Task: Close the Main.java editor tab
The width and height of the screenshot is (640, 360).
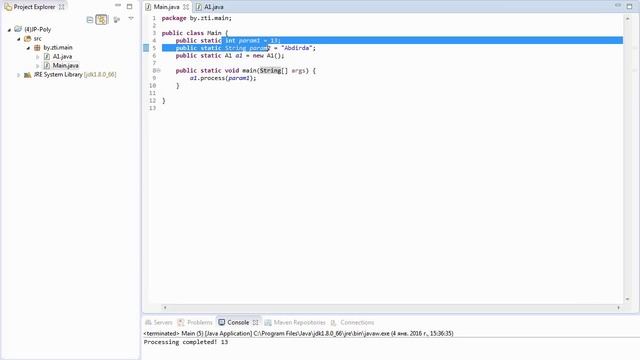Action: click(186, 7)
